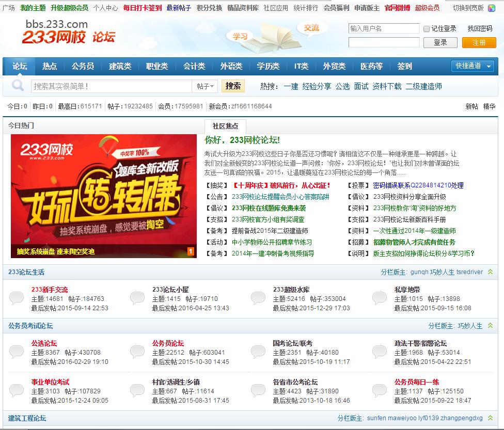Click the magnifier search icon
The image size is (504, 430).
click(x=18, y=86)
